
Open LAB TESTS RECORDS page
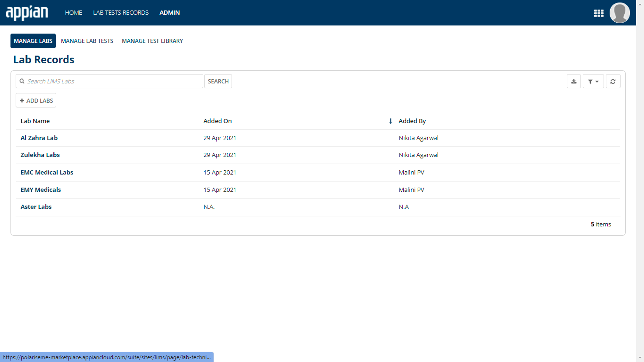pos(121,13)
